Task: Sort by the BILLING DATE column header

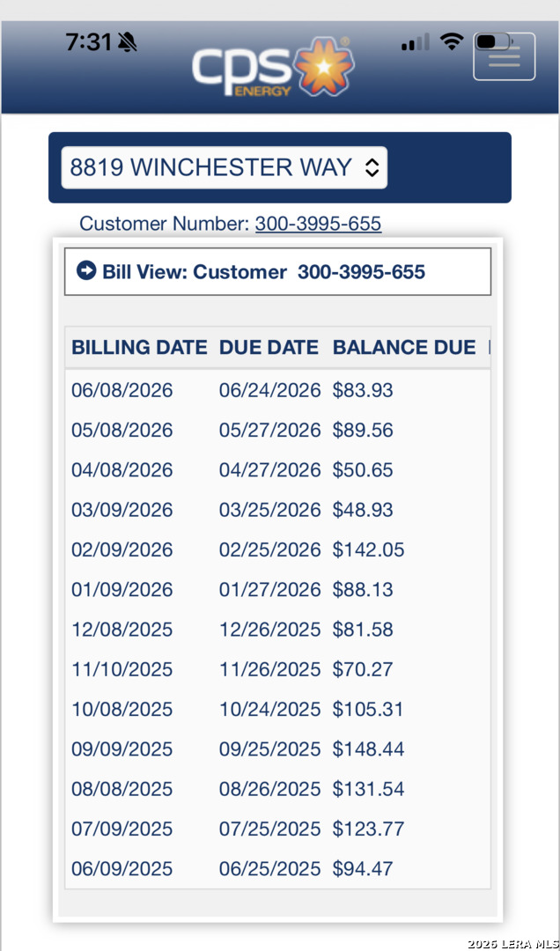Action: coord(139,348)
